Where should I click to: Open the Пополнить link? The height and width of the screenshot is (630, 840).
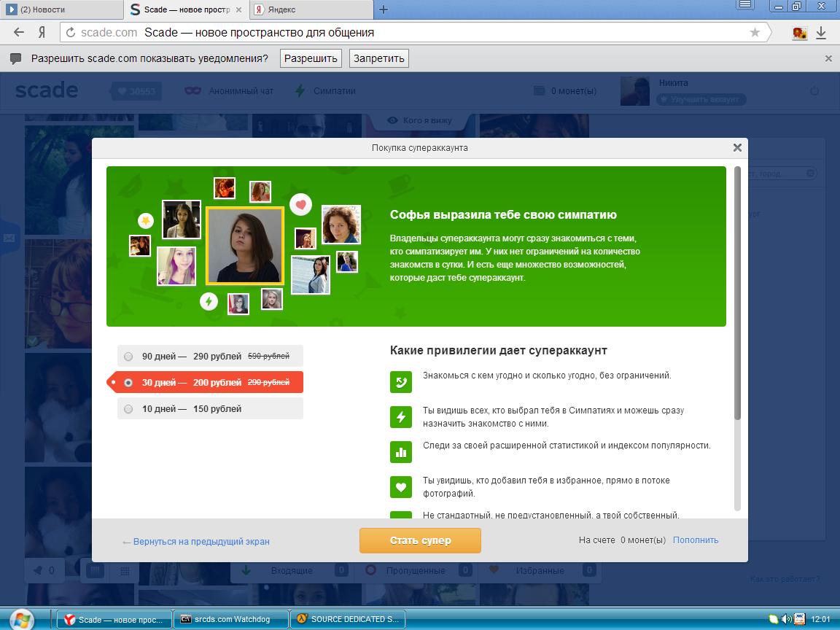coord(696,540)
